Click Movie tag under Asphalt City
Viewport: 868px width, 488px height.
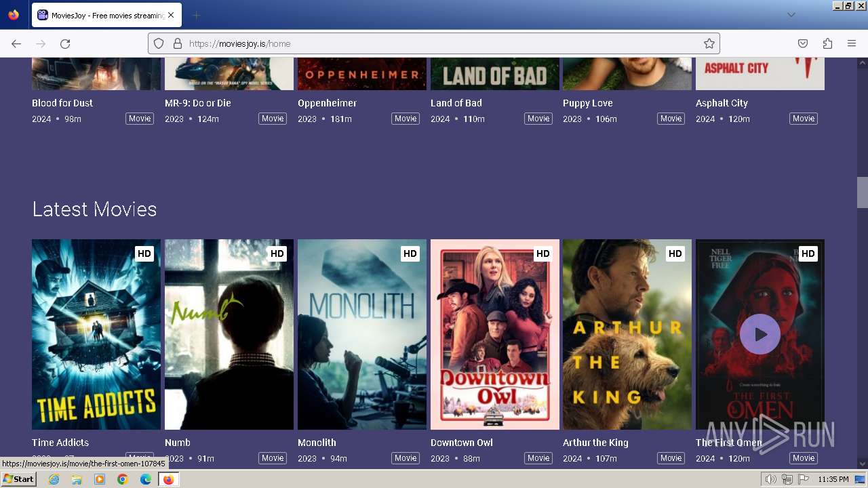[804, 119]
